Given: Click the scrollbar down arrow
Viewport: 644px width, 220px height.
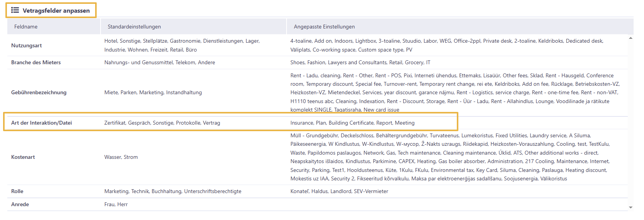Looking at the screenshot, I should 631,208.
